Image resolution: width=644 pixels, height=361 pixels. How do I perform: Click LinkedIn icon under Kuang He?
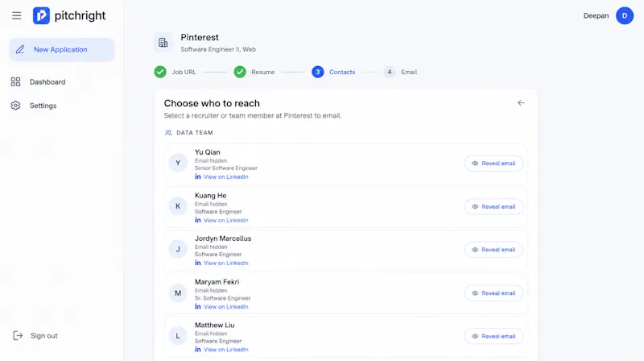point(198,220)
